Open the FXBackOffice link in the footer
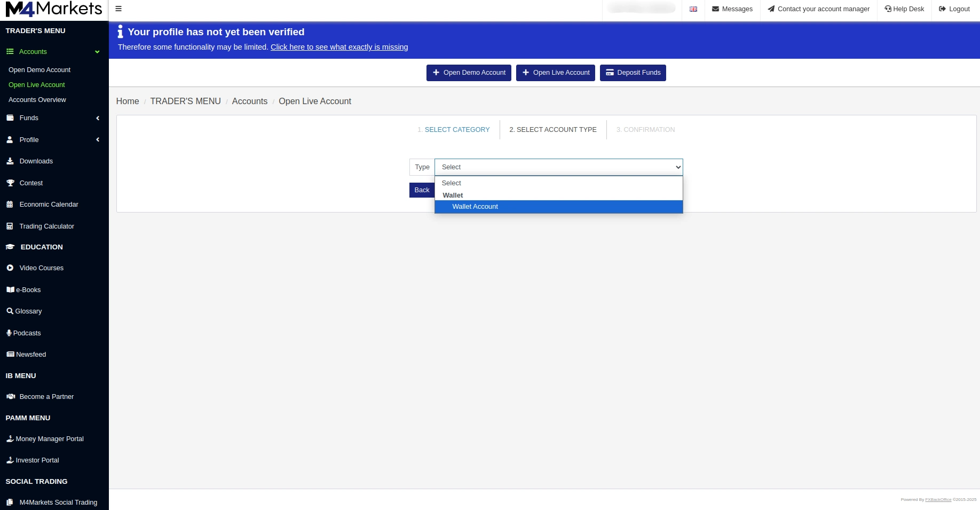The width and height of the screenshot is (980, 510). (937, 500)
